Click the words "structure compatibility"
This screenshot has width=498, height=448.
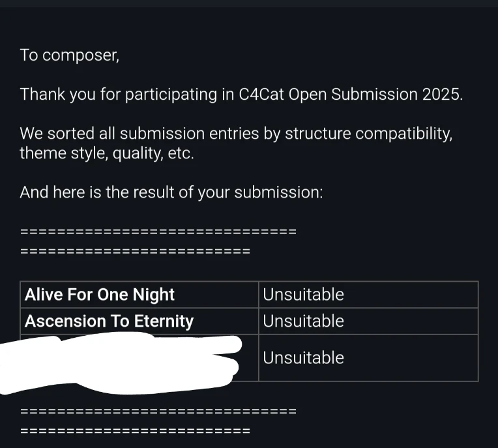[368, 134]
